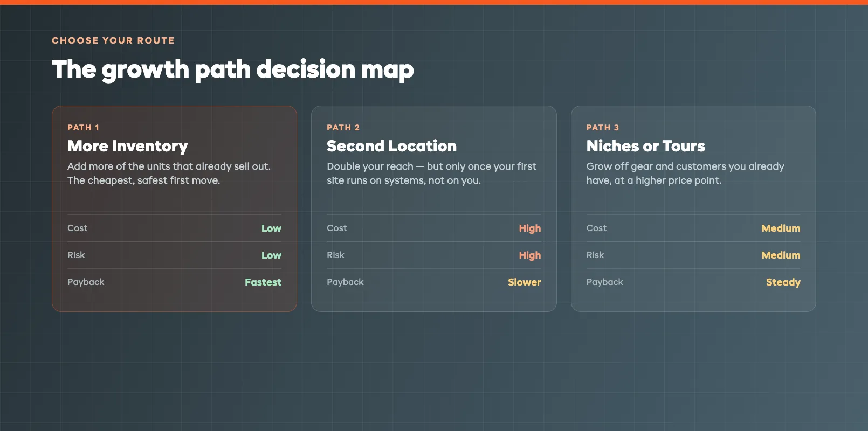This screenshot has height=431, width=868.
Task: Click 'Cost' label in More Inventory card
Action: (x=77, y=228)
